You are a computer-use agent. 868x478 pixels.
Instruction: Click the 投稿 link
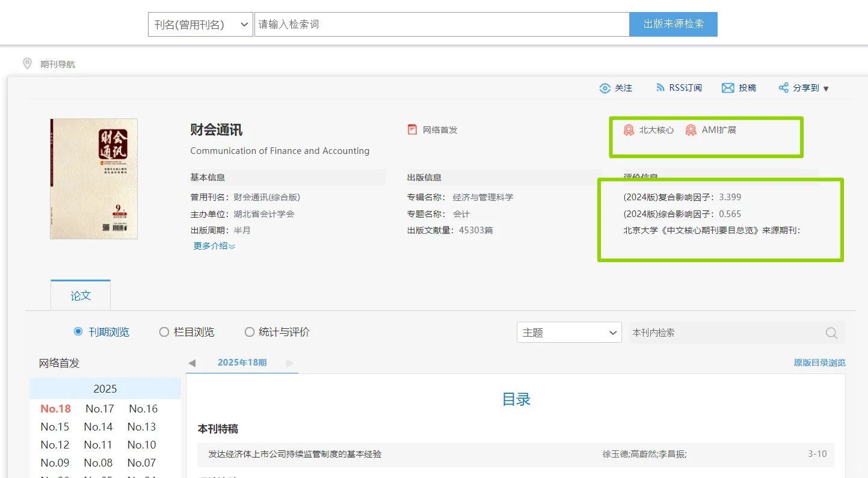[x=747, y=88]
